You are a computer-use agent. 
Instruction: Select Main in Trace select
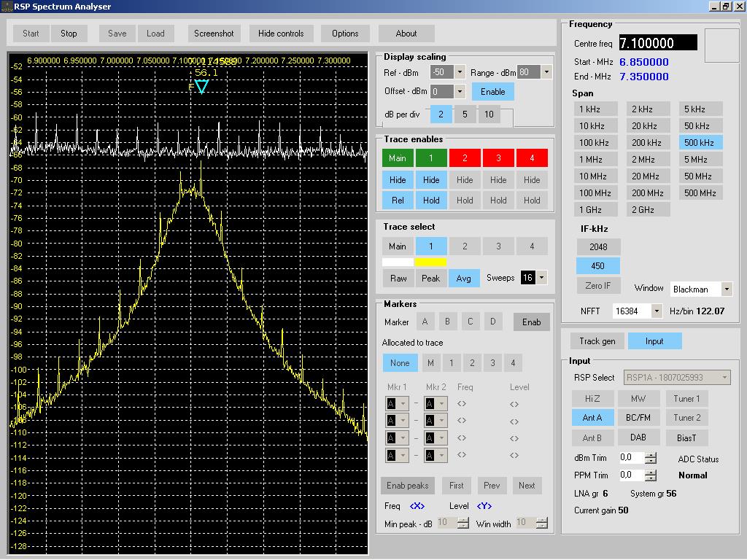pyautogui.click(x=398, y=246)
